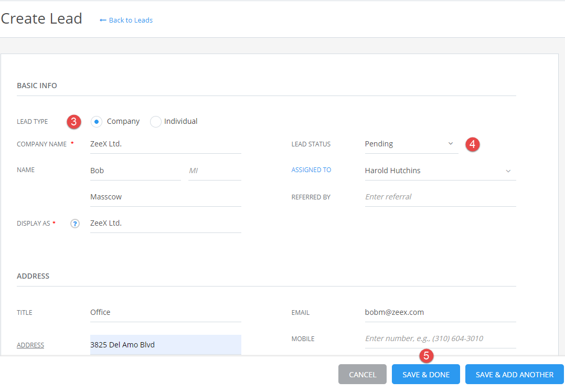Click the EMAIL label
Viewport: 565px width, 392px height.
click(x=301, y=313)
